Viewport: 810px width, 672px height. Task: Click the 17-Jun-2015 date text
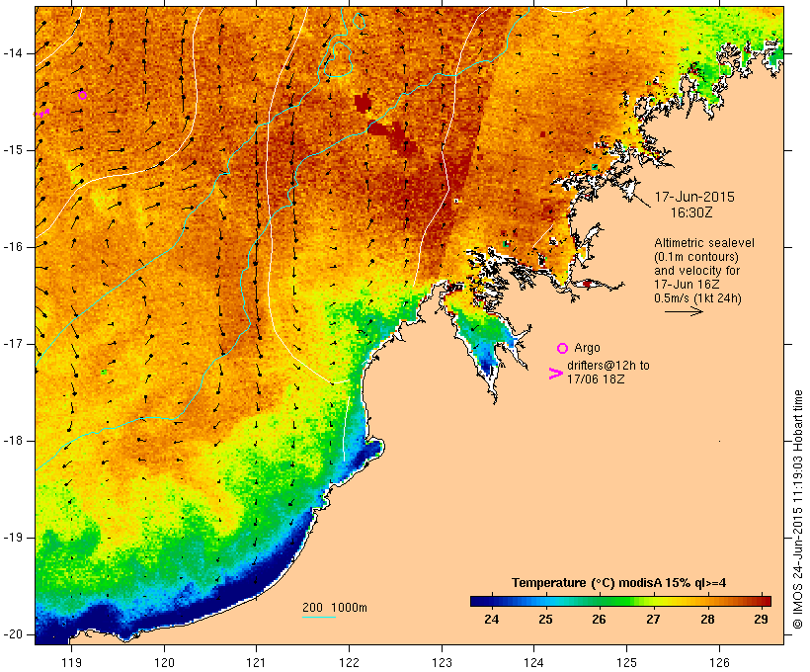(694, 197)
